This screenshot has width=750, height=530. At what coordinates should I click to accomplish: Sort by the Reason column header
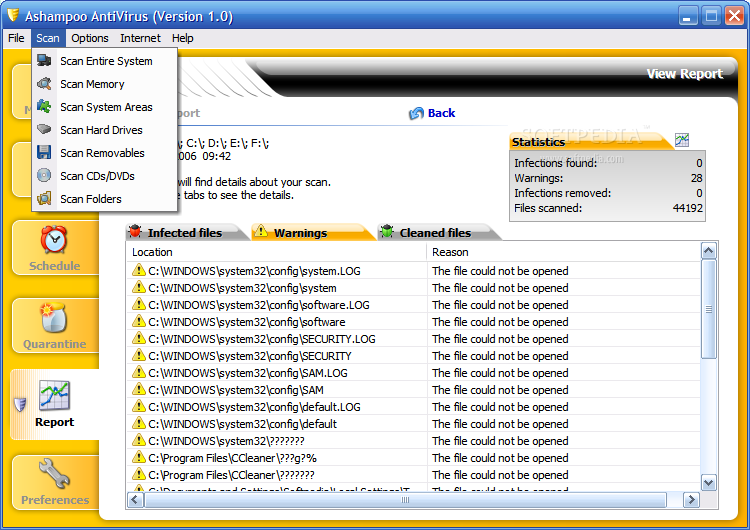click(563, 252)
